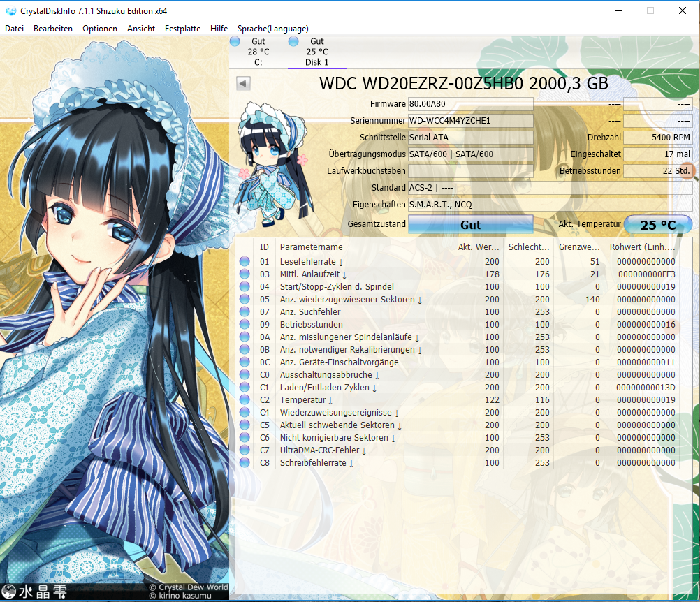Click the Gut overall health status button
700x602 pixels.
click(471, 224)
